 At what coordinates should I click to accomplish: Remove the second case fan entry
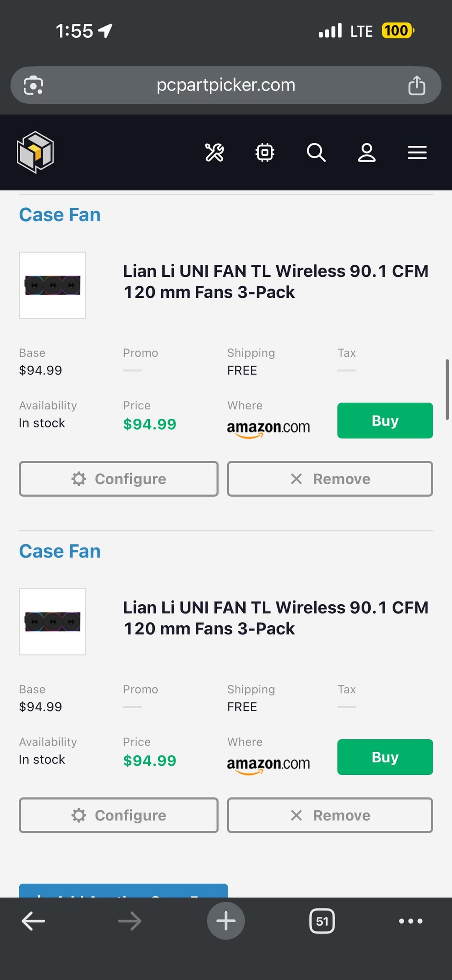pyautogui.click(x=330, y=815)
